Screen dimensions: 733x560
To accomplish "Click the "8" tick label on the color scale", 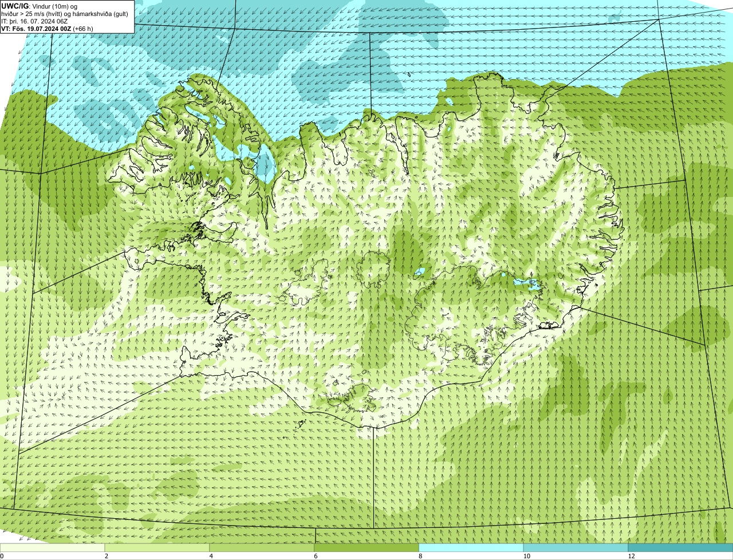I will coord(420,556).
